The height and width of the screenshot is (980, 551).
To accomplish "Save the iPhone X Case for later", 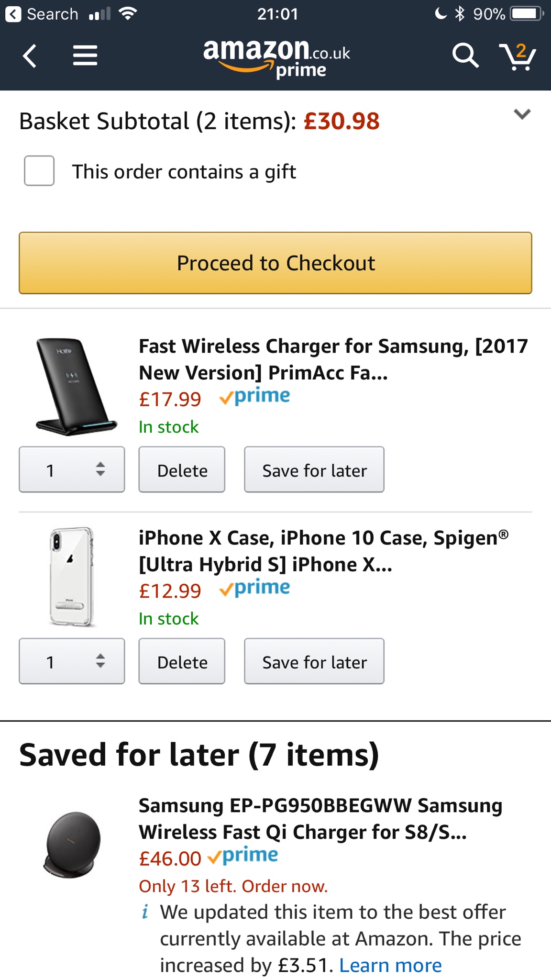I will pyautogui.click(x=314, y=661).
